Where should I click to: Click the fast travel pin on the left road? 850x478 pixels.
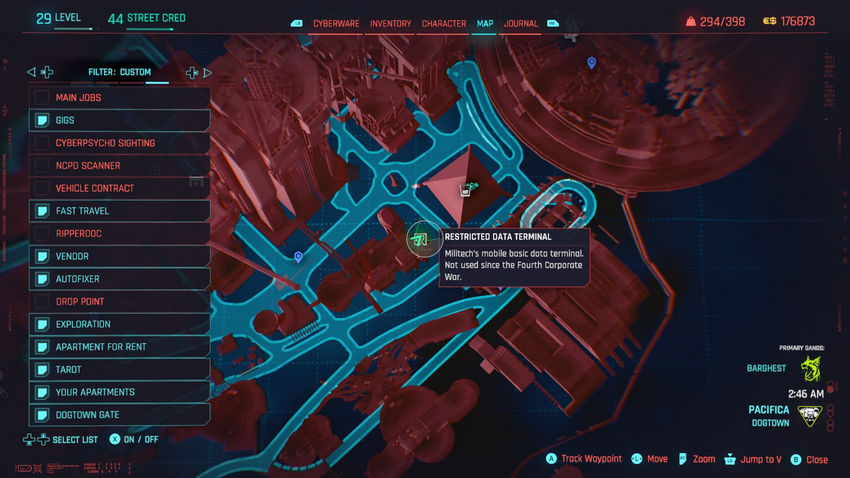point(298,258)
